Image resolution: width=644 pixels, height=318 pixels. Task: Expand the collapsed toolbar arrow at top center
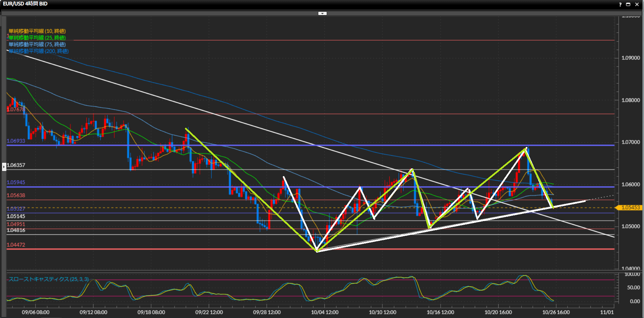click(322, 13)
